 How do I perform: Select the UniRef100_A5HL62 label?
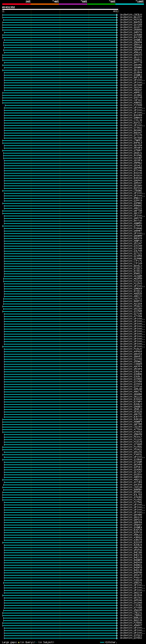[131, 53]
